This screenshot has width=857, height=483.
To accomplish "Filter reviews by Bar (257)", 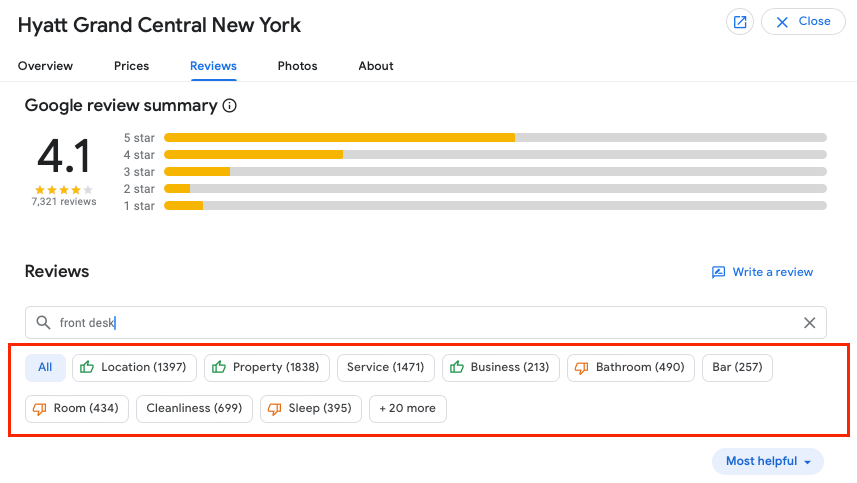I will 737,368.
